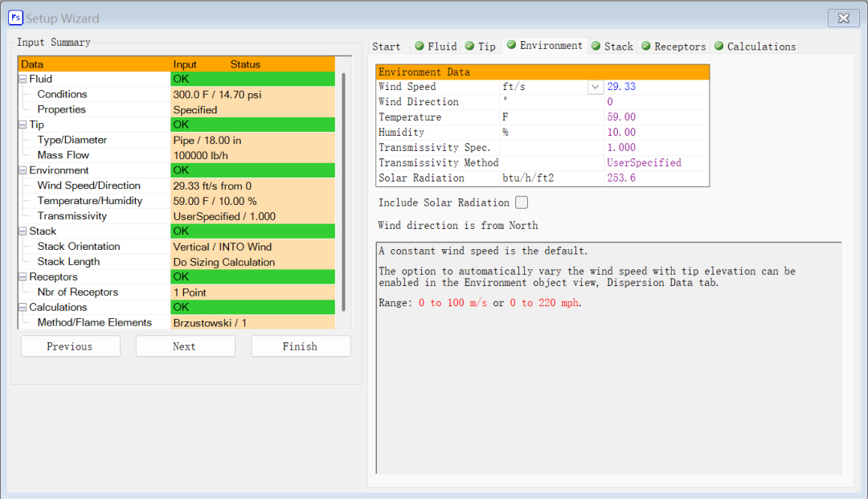Open the Fluid tab
This screenshot has height=499, width=868.
pyautogui.click(x=436, y=47)
